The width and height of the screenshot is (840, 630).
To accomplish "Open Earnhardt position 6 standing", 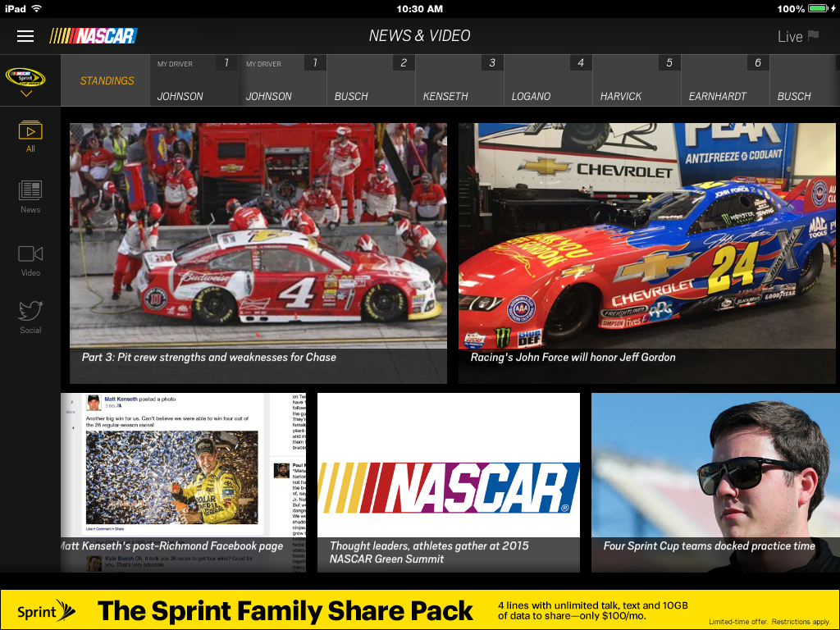I will [725, 80].
